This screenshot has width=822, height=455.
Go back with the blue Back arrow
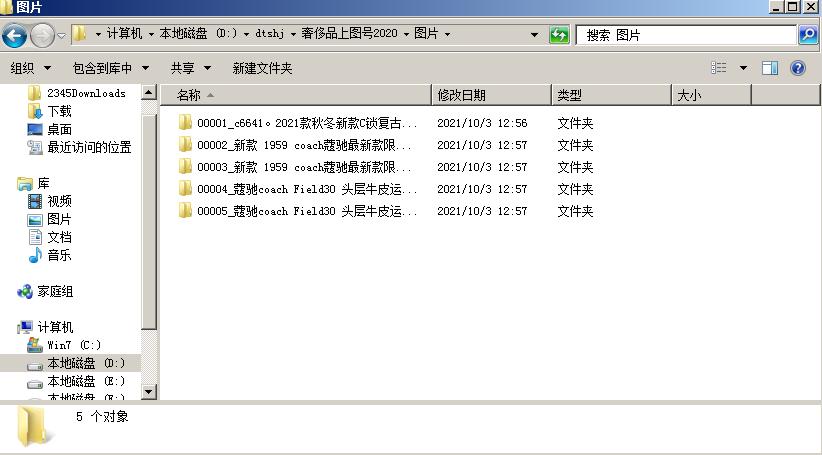click(x=15, y=35)
